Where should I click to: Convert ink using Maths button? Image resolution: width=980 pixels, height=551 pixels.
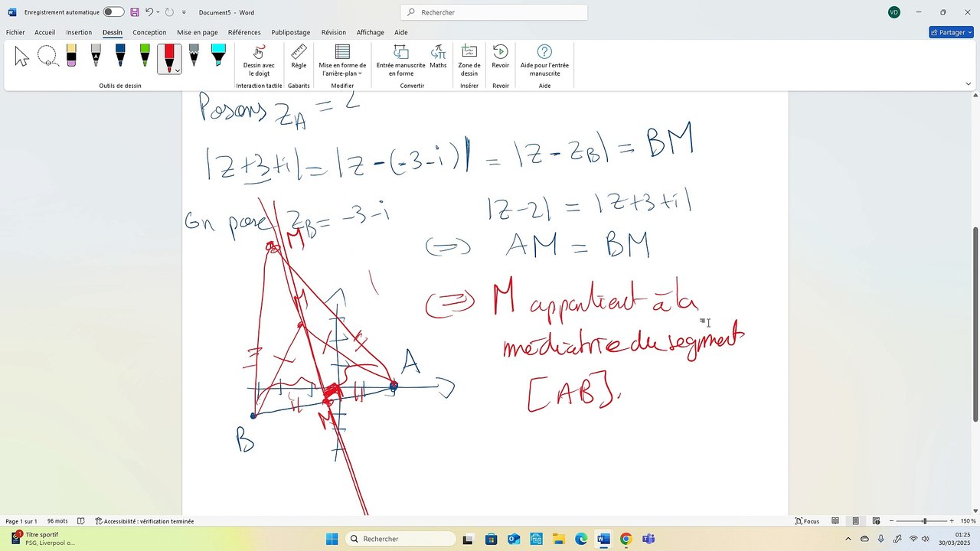click(x=438, y=57)
